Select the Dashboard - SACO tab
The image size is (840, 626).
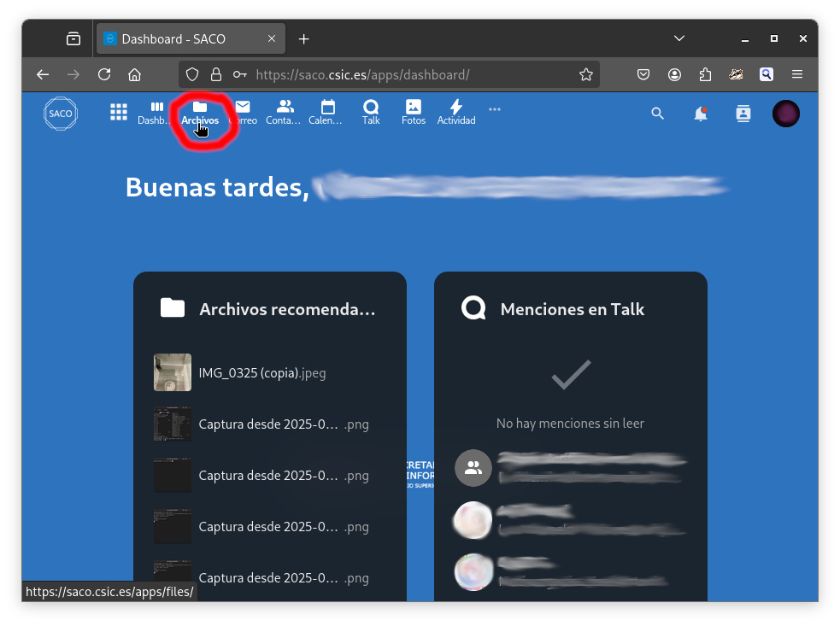[182, 39]
